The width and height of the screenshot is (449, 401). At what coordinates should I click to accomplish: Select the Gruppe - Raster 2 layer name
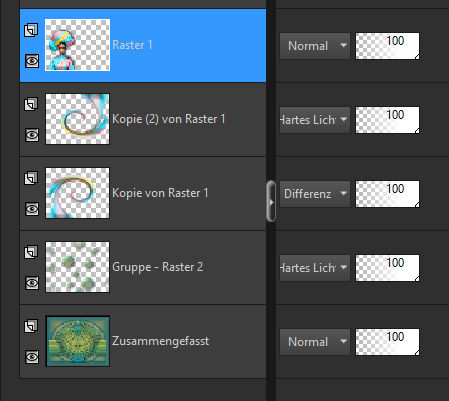[157, 267]
